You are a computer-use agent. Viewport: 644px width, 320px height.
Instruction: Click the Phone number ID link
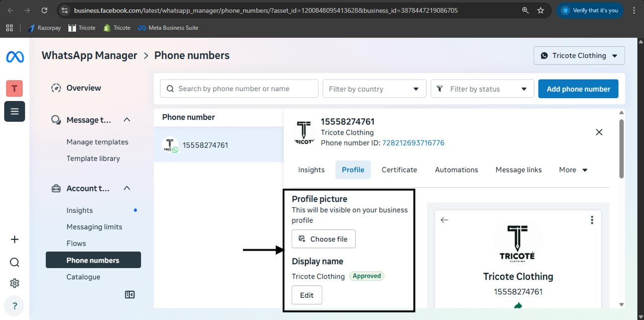(x=413, y=143)
